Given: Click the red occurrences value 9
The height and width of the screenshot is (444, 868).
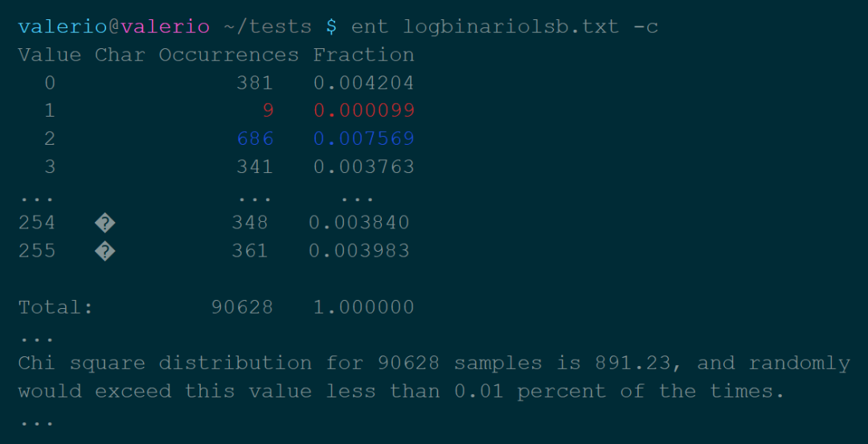Looking at the screenshot, I should click(268, 110).
